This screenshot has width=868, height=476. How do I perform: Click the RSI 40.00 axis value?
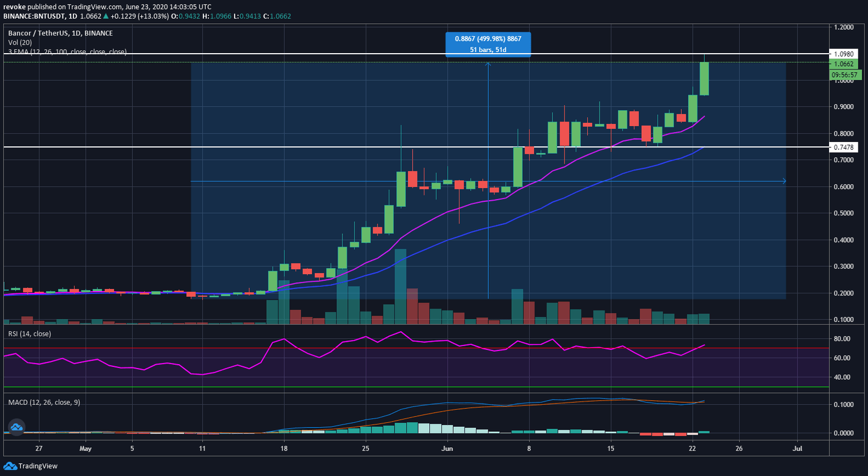tap(842, 377)
